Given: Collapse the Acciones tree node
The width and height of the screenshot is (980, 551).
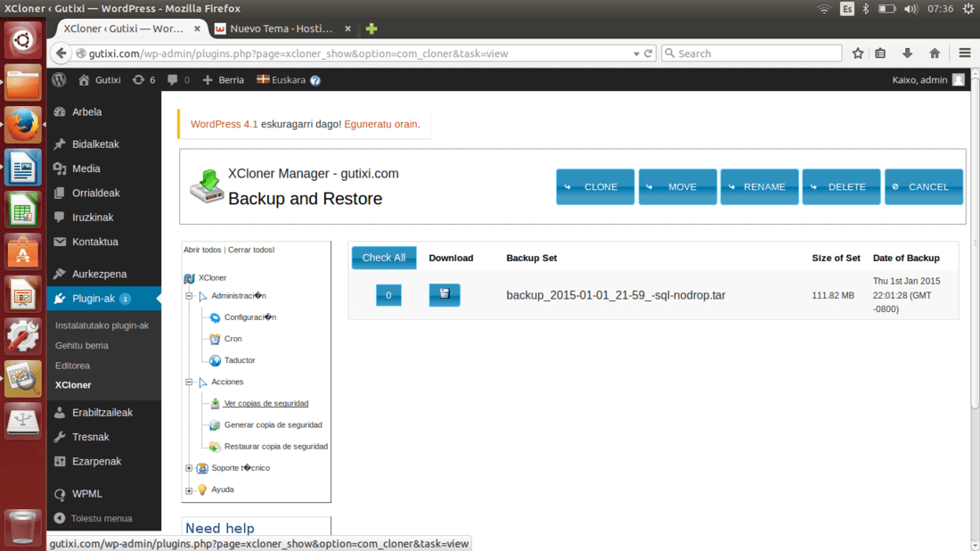Looking at the screenshot, I should click(x=189, y=382).
